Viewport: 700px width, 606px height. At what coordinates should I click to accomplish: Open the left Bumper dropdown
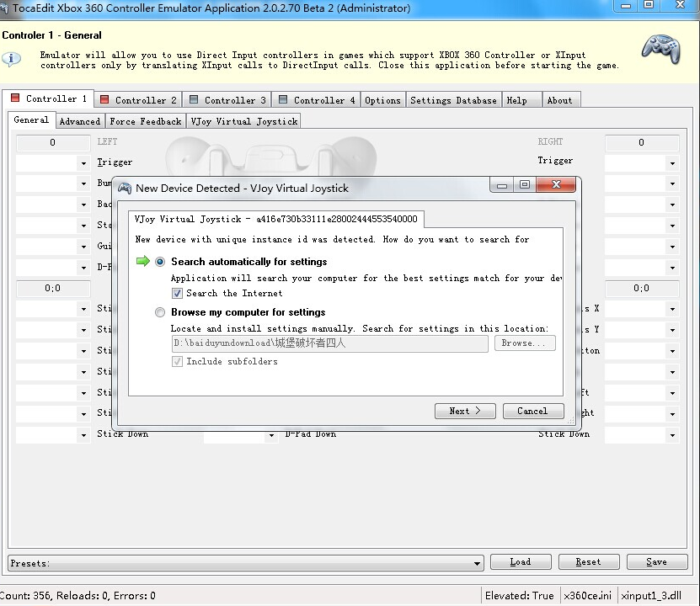coord(83,183)
